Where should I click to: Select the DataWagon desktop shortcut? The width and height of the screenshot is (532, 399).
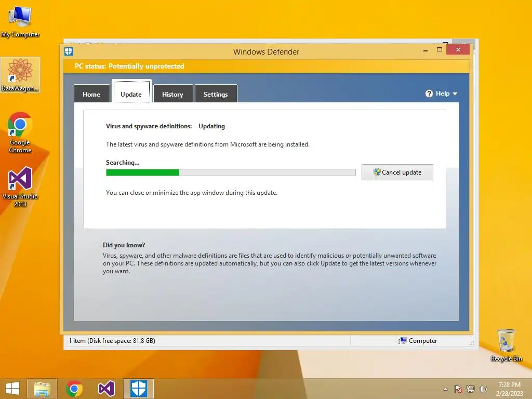[x=20, y=75]
